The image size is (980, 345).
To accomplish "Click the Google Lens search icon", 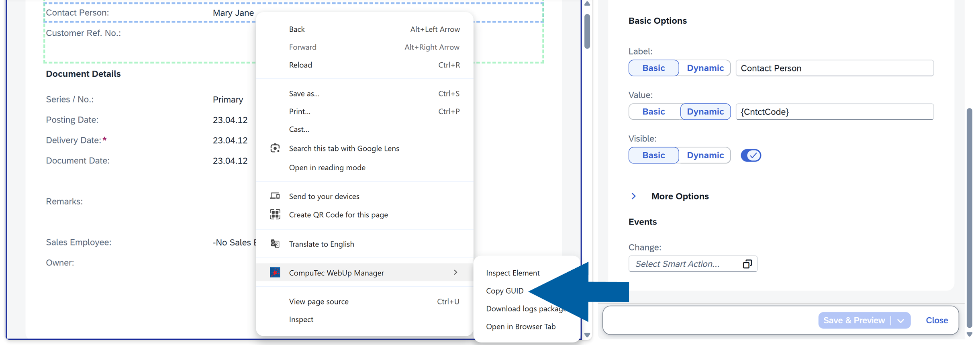I will click(x=275, y=148).
